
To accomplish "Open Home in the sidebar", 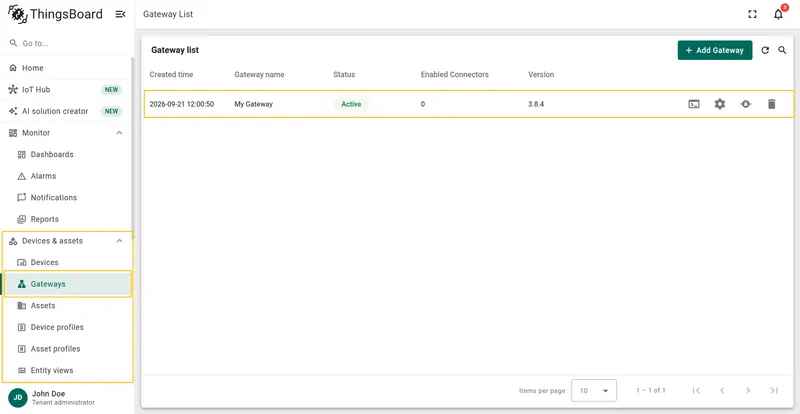I will point(67,68).
